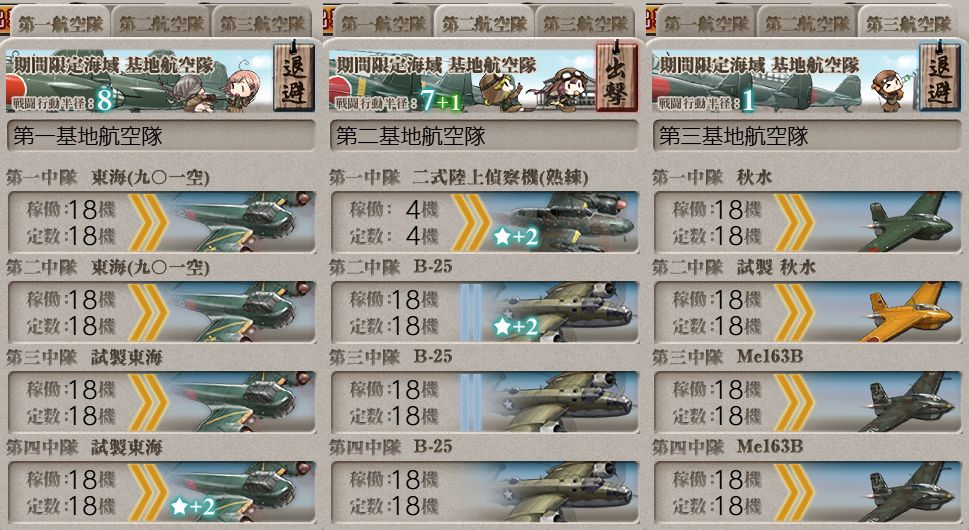Image resolution: width=969 pixels, height=530 pixels.
Task: Open the 第二航空隊 tab above 第一基地航空隊 panel
Action: coord(161,23)
